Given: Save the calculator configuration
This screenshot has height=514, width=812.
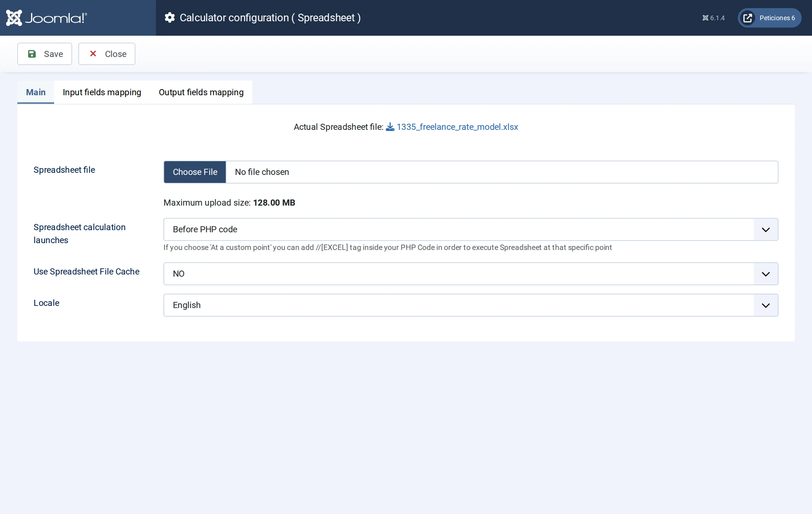Looking at the screenshot, I should tap(45, 54).
